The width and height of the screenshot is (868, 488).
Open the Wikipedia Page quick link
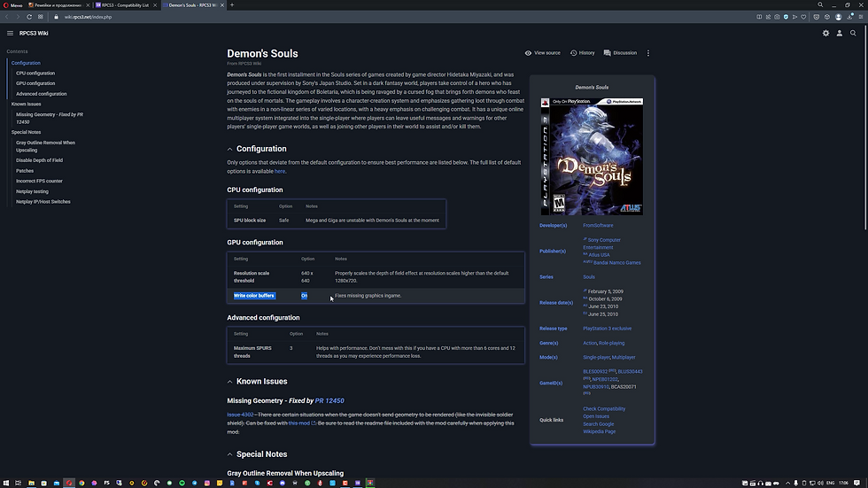(599, 431)
